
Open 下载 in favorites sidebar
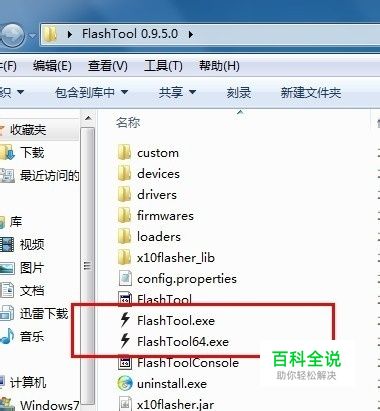pos(32,153)
